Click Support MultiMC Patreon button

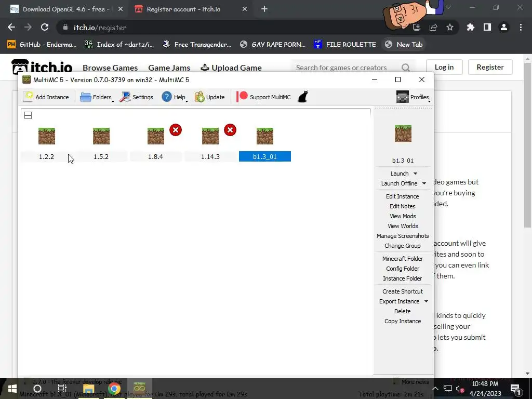click(263, 97)
